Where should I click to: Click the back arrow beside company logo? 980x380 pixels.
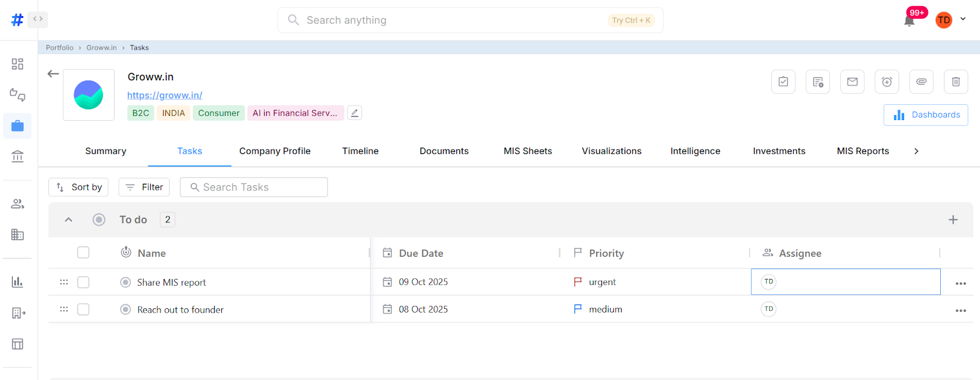click(53, 74)
